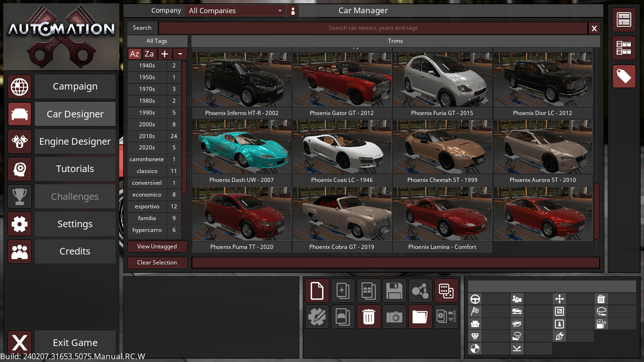Click the crash-test safety stat icon
Screen dimensions: 644x362
(475, 349)
